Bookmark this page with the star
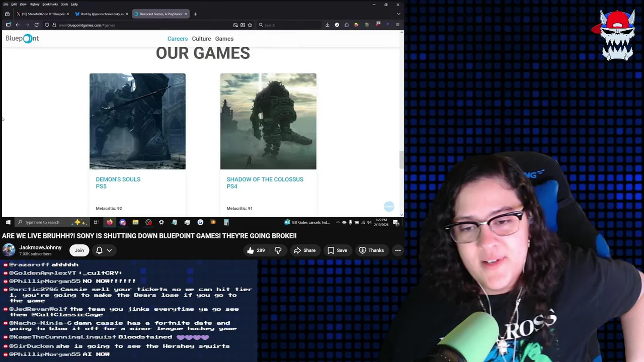The height and width of the screenshot is (362, 644). click(250, 25)
